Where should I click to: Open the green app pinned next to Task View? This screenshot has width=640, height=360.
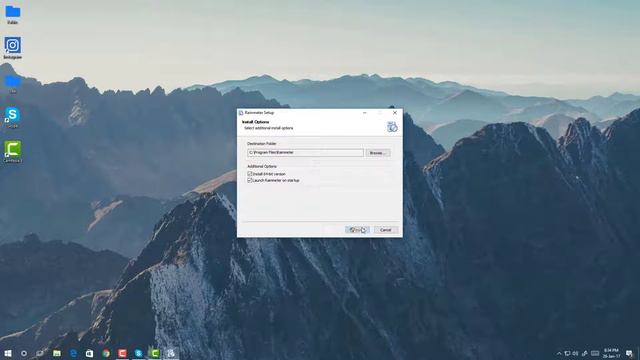point(57,353)
